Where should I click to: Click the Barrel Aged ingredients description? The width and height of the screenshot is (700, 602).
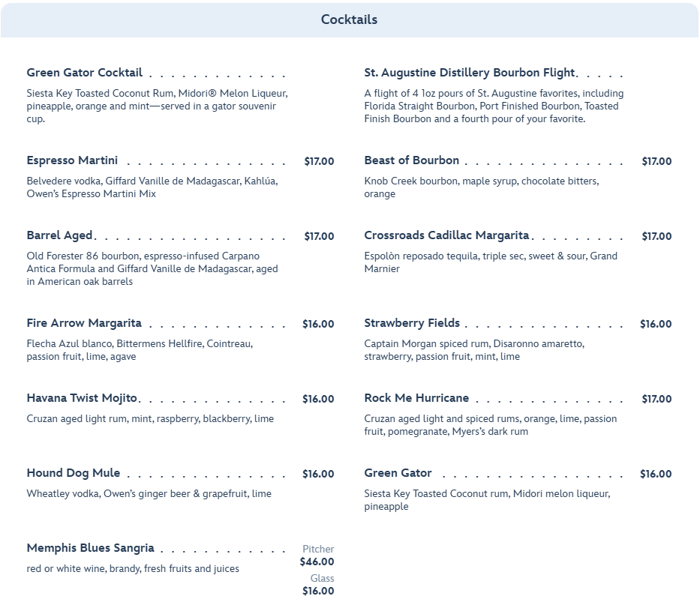pyautogui.click(x=152, y=269)
